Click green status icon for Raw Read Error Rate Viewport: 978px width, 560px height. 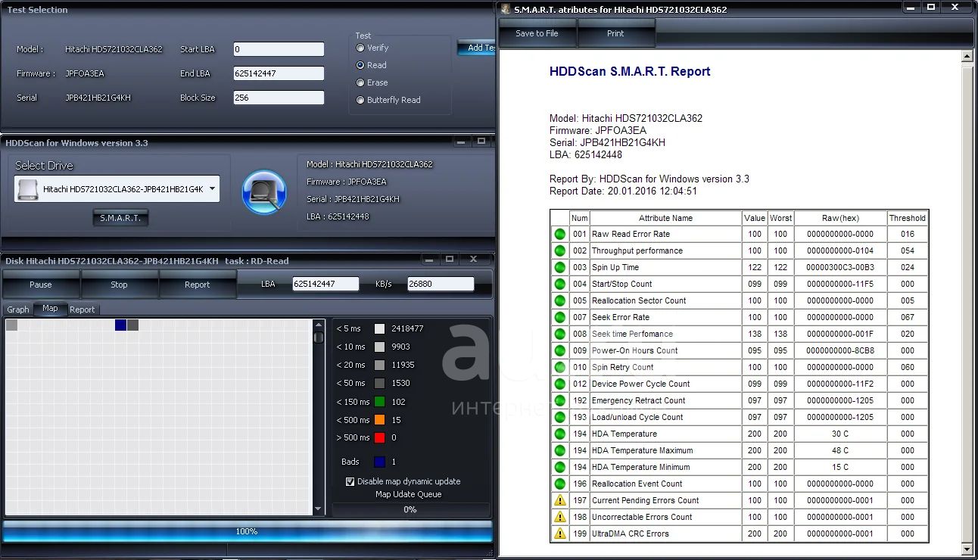pos(559,235)
